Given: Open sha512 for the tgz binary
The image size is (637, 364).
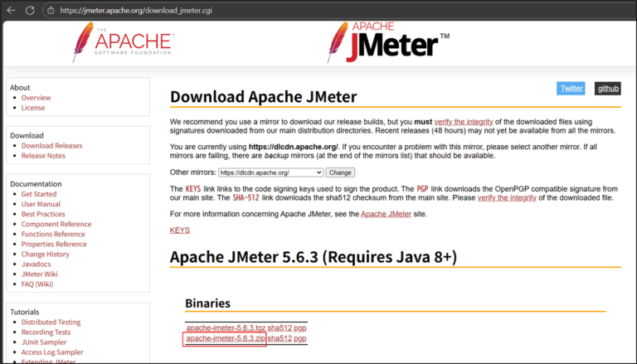Looking at the screenshot, I should (280, 328).
